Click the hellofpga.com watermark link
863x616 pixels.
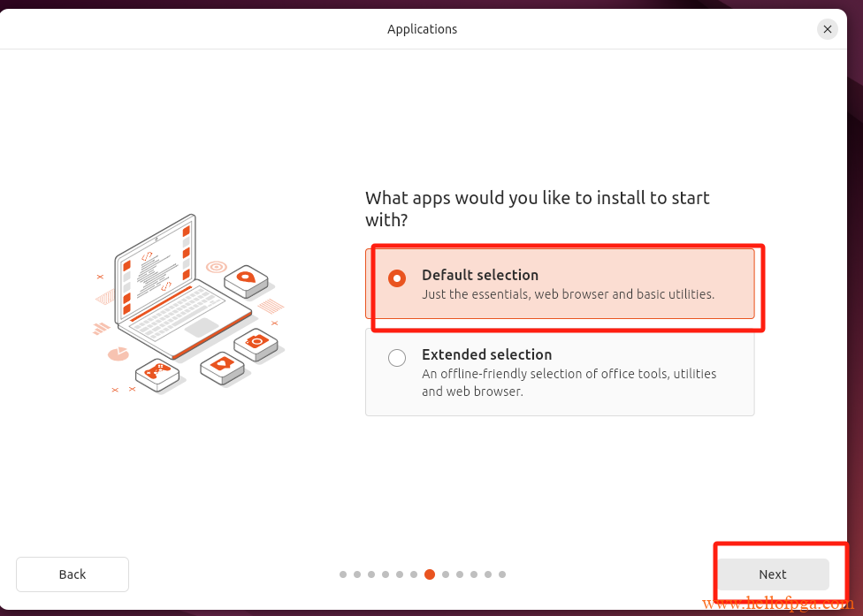click(x=778, y=605)
